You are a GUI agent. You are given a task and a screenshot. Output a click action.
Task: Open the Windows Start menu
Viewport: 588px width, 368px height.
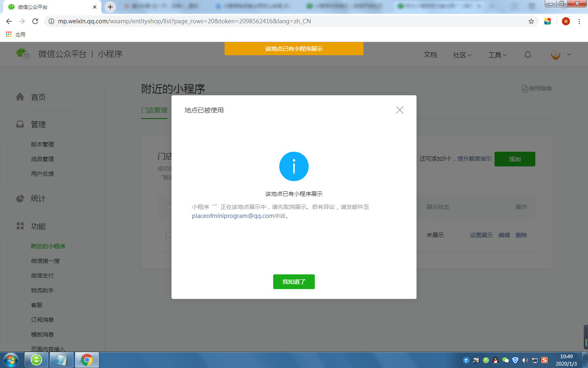(x=11, y=360)
